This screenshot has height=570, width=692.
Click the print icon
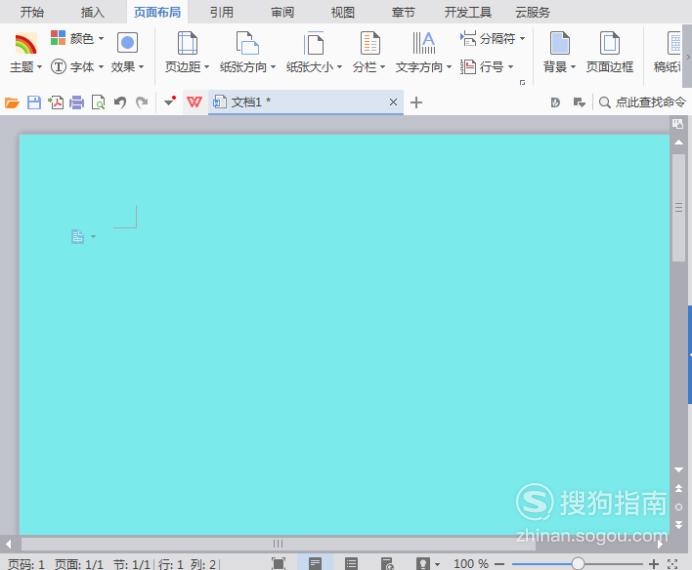(77, 102)
